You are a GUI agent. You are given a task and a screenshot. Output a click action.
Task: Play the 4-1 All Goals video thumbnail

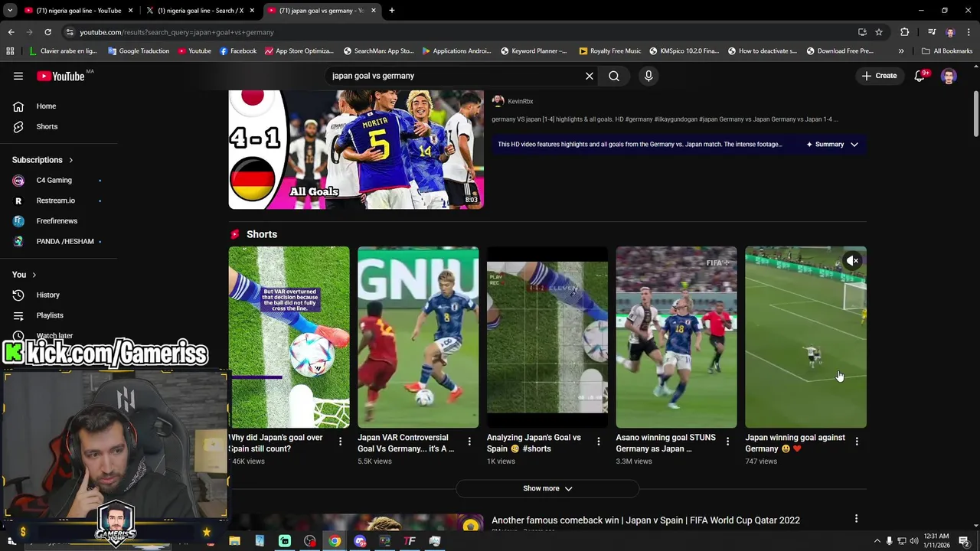pos(356,149)
